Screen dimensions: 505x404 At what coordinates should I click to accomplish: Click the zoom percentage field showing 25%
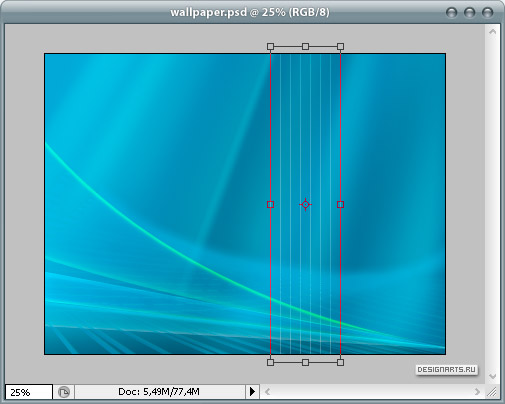[29, 392]
